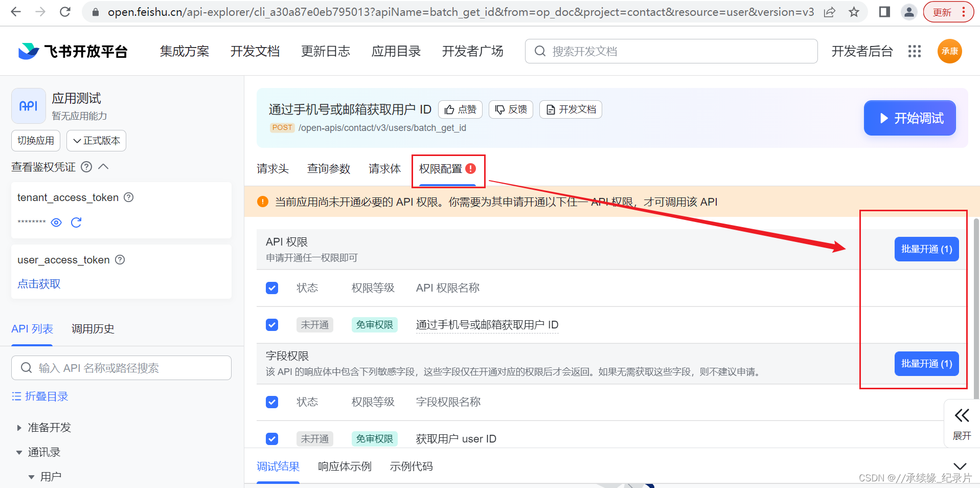Open 开发文档 in top navigation
This screenshot has width=980, height=488.
[255, 51]
